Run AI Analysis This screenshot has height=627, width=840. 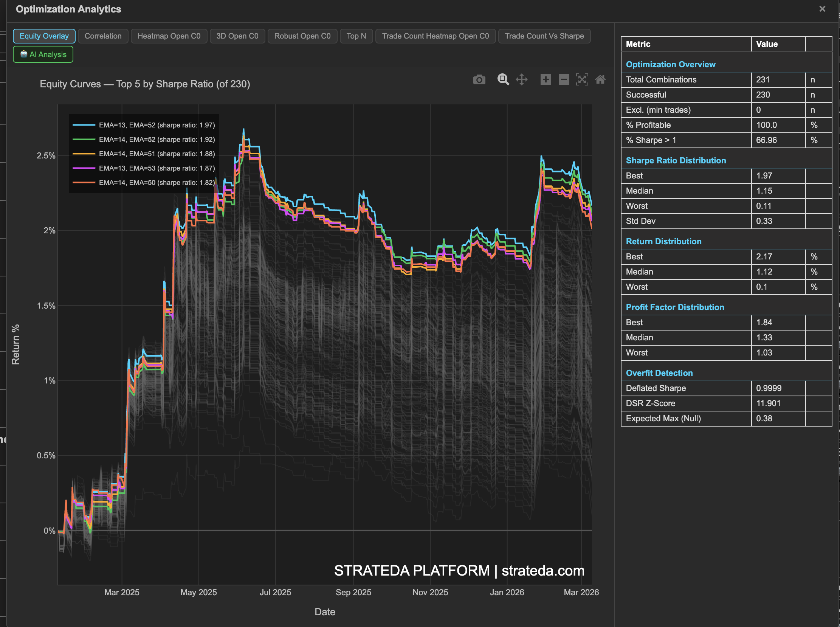coord(43,54)
